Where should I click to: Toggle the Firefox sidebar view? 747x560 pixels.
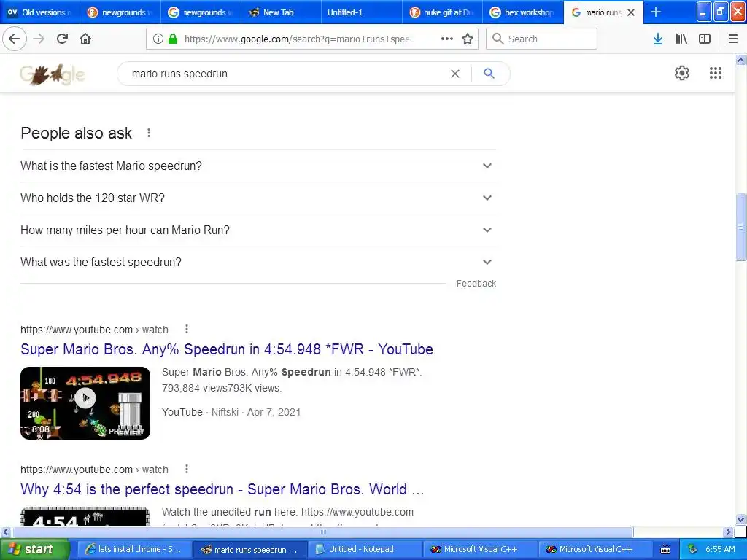coord(705,39)
